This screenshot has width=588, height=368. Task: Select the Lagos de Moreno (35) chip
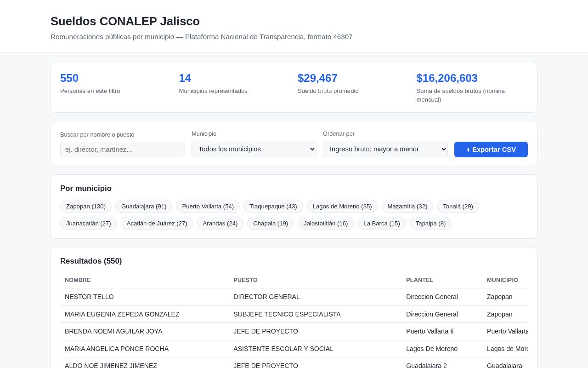tap(342, 206)
